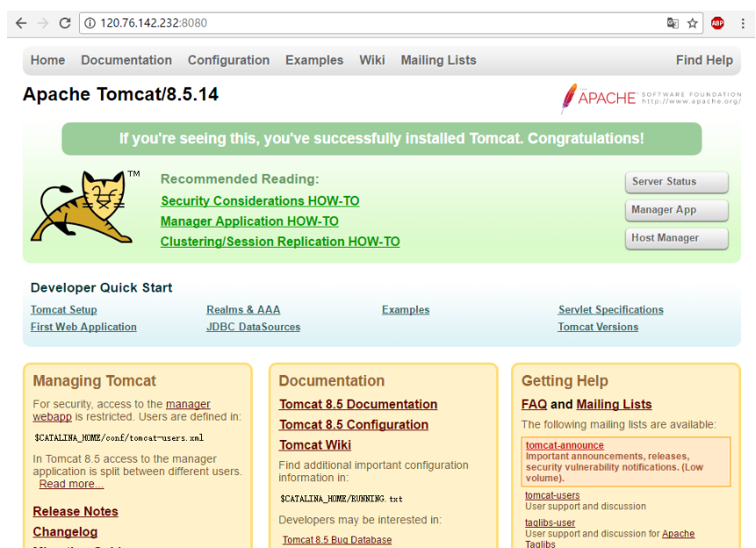Viewport: 756px width, 548px height.
Task: Click the Developer Quick Start heading
Action: pos(101,287)
